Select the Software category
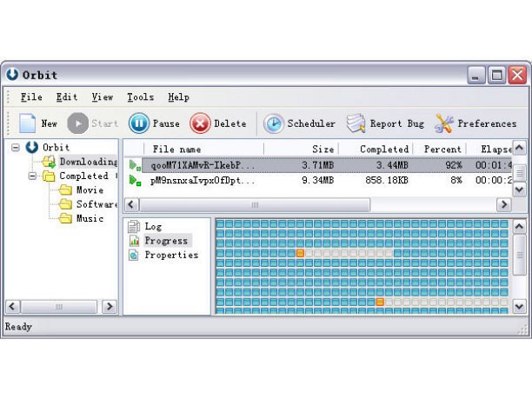This screenshot has width=532, height=399. tap(96, 204)
